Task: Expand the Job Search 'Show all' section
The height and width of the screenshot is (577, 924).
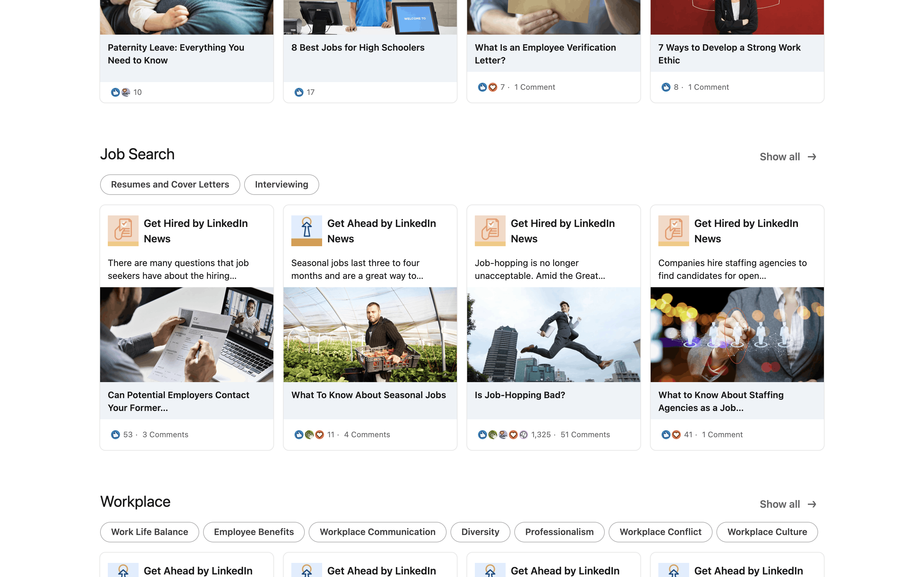Action: tap(788, 156)
